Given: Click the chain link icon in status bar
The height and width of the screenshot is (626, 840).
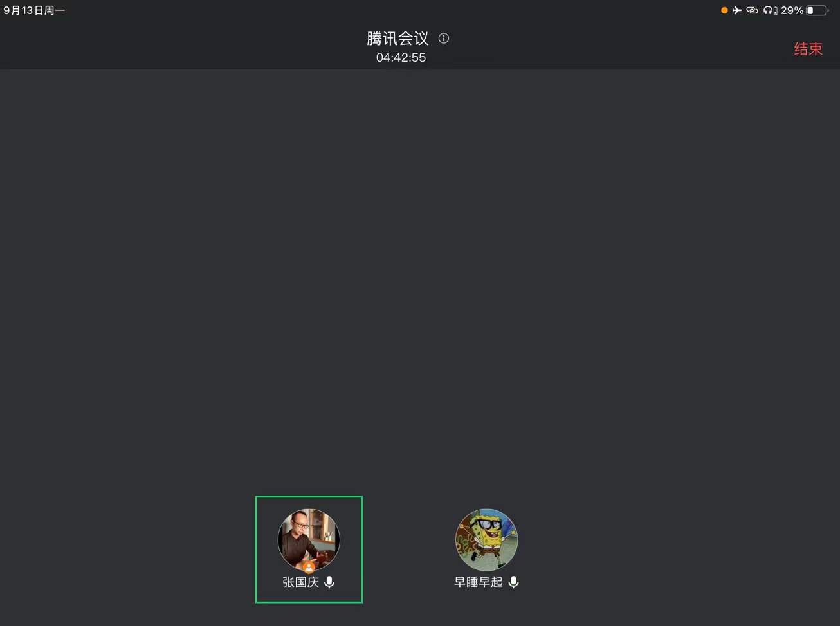Looking at the screenshot, I should 752,10.
